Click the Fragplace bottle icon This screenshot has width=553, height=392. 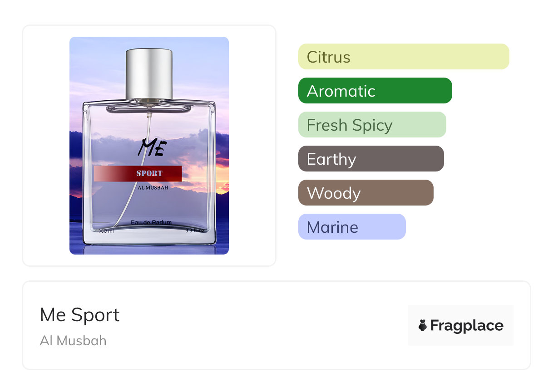(423, 325)
